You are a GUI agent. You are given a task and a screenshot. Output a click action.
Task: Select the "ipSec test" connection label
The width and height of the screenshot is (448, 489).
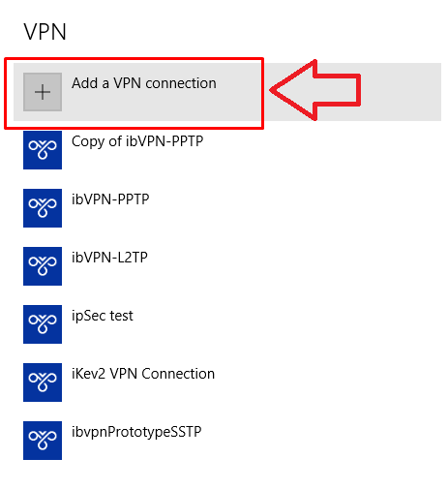[103, 316]
